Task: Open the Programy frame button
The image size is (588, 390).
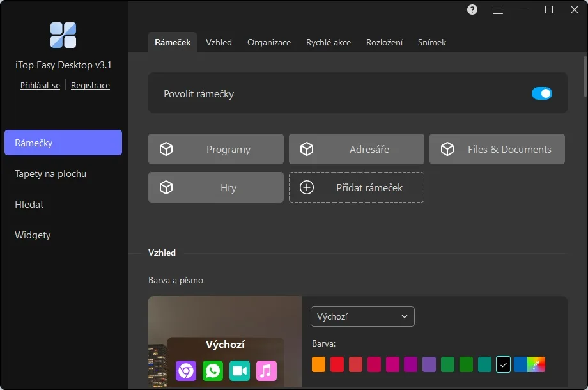Action: tap(216, 149)
